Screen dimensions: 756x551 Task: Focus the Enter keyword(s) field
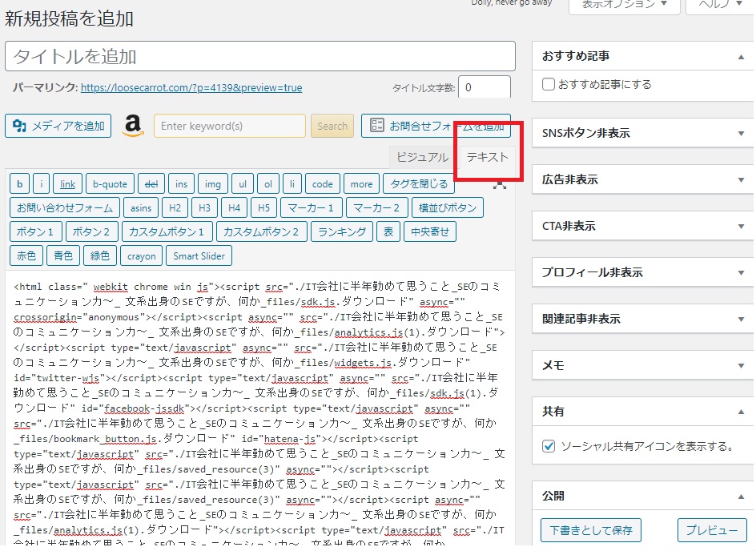click(230, 126)
